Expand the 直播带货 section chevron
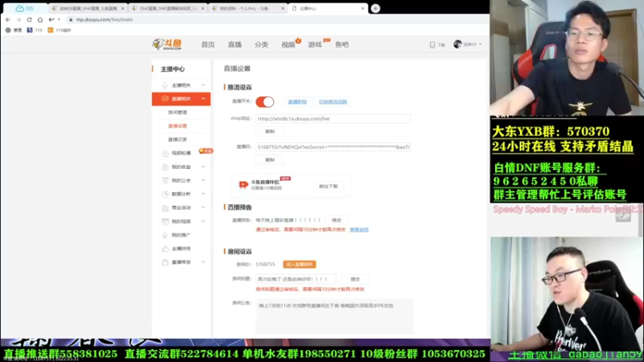 coord(204,262)
